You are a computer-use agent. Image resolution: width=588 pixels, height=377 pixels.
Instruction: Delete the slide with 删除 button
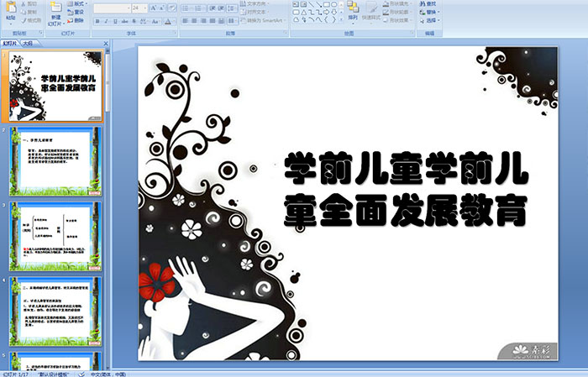pyautogui.click(x=76, y=21)
